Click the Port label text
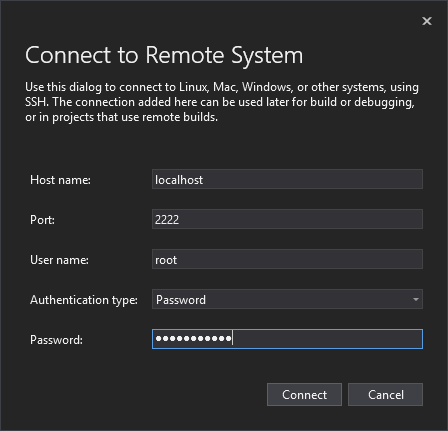Screen dimensions: 448x431 42,220
